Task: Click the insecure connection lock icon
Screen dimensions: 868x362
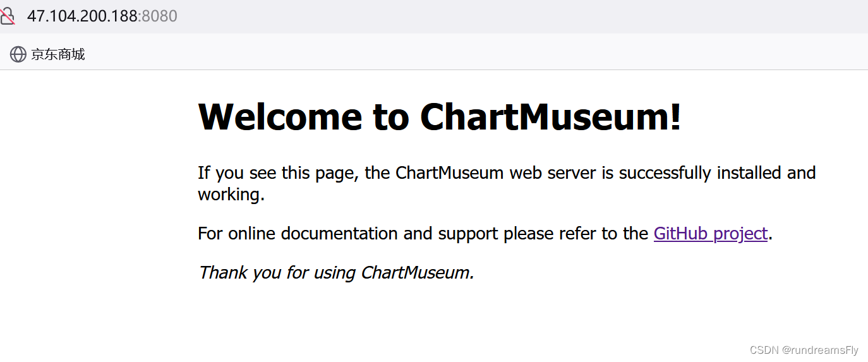Action: point(7,16)
